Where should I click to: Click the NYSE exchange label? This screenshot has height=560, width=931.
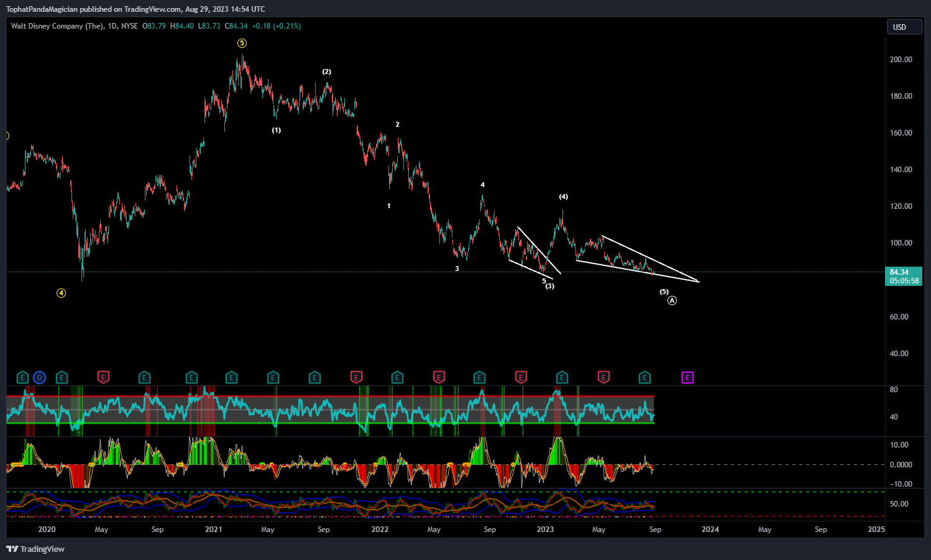pos(129,26)
